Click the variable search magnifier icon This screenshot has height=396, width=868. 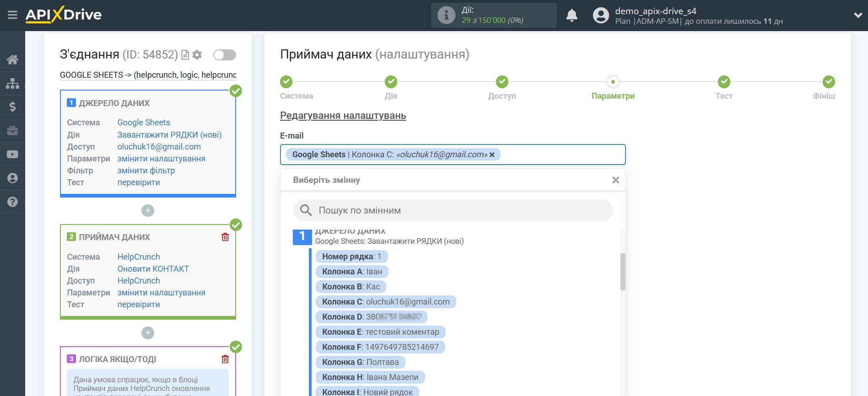[x=306, y=210]
